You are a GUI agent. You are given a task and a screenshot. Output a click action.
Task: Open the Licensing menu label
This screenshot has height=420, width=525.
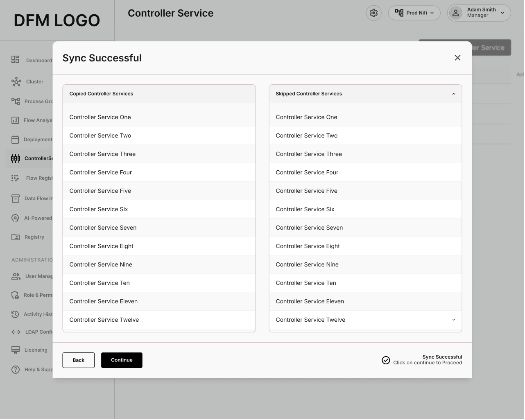(36, 350)
